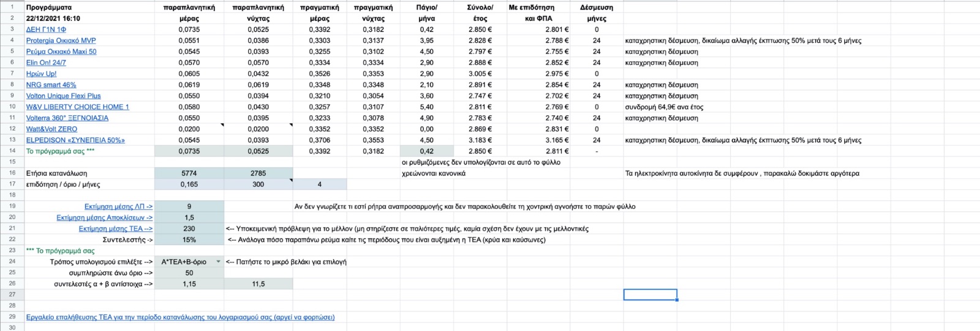
Task: Select the deviations estimate cell 1,5
Action: (189, 218)
